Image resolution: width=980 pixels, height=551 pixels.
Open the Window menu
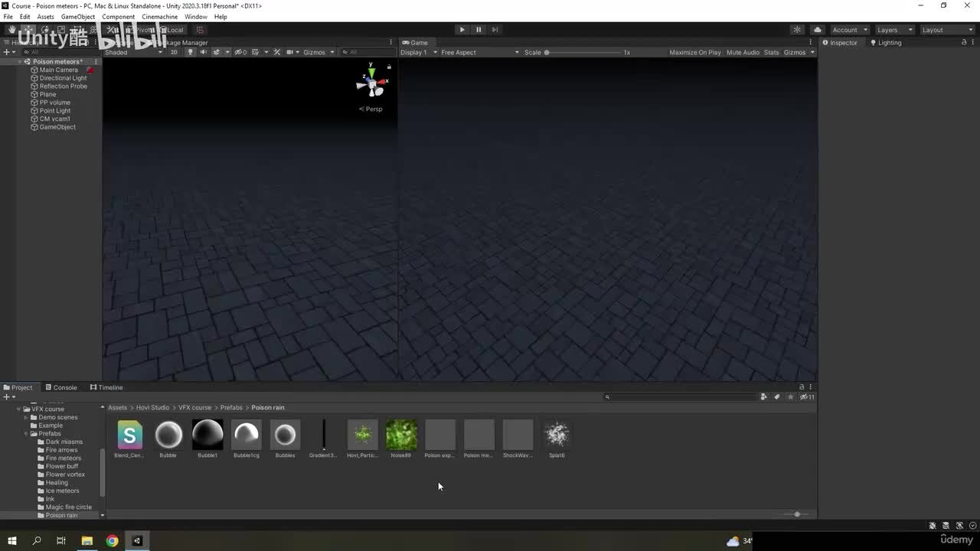click(x=195, y=17)
